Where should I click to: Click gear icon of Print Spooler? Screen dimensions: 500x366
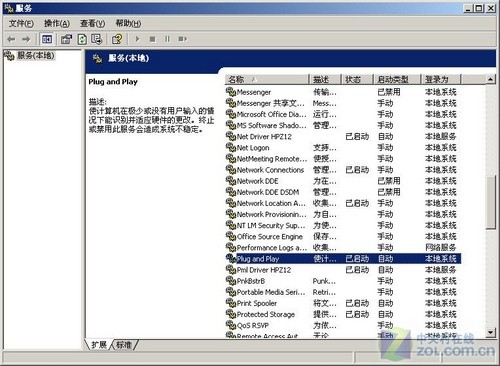click(231, 303)
